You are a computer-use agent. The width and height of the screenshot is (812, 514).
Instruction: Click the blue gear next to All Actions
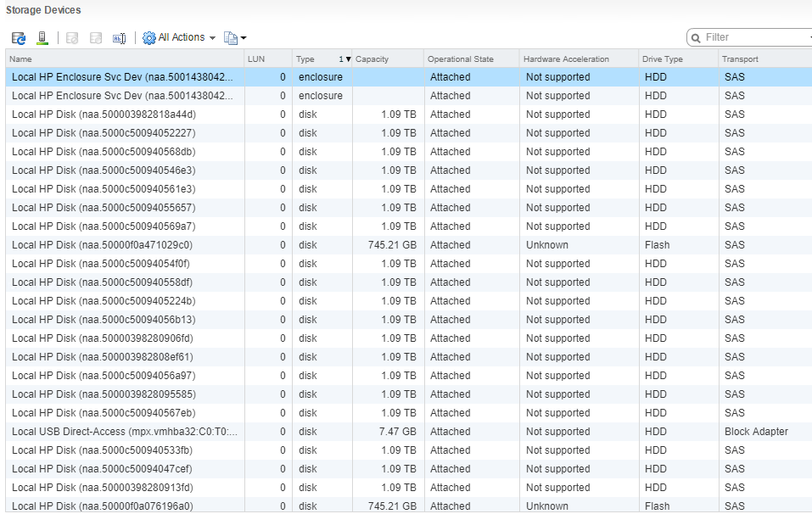[149, 38]
